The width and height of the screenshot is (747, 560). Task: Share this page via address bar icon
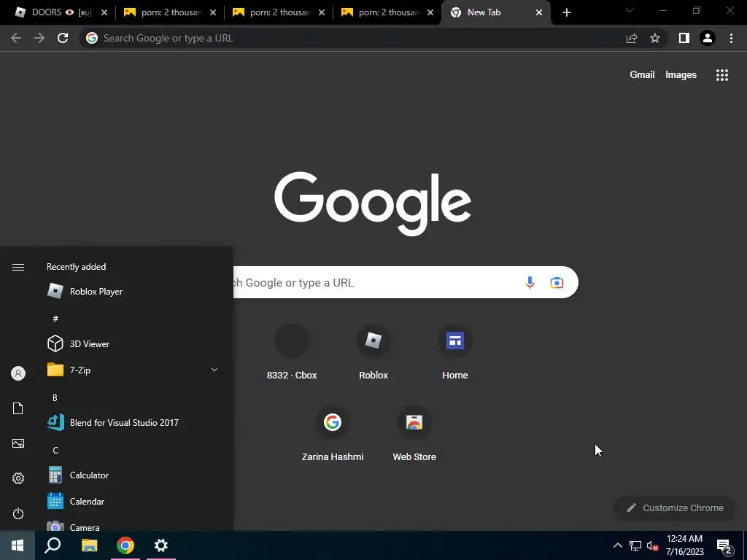coord(632,38)
